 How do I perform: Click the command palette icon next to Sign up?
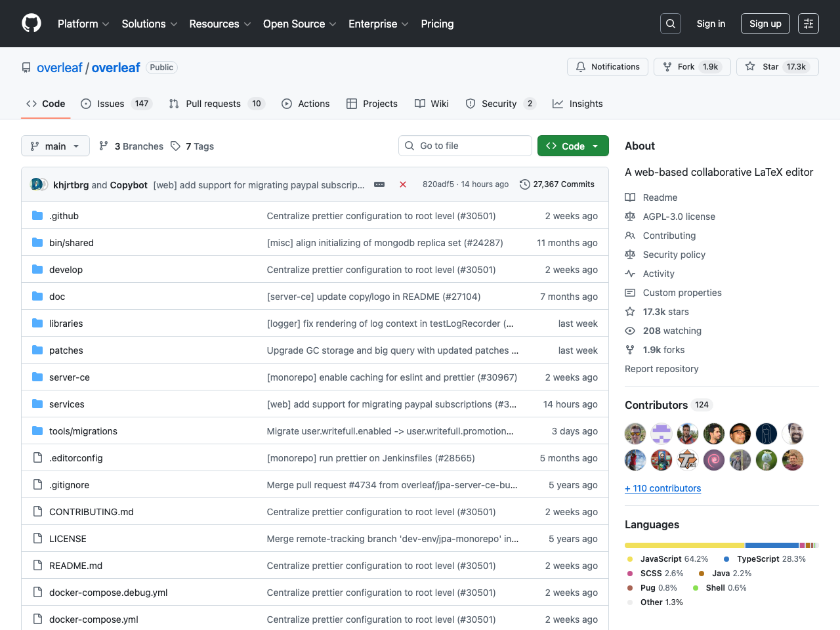[x=808, y=23]
